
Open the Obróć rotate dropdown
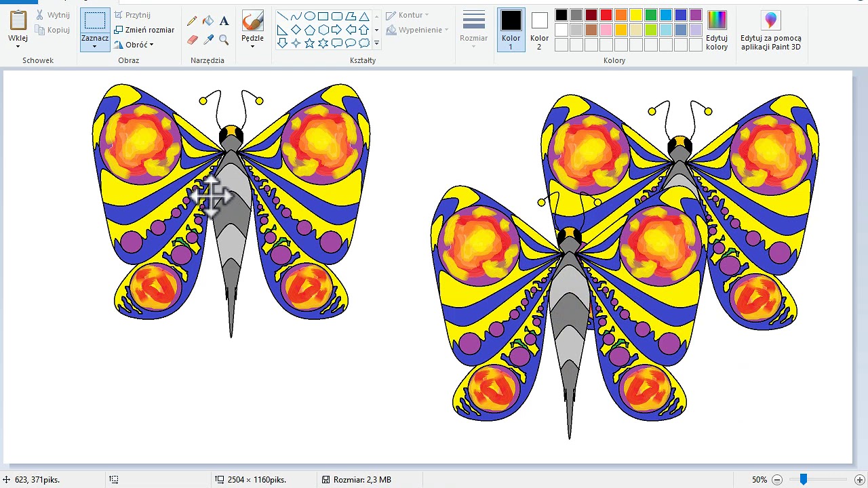click(x=134, y=45)
